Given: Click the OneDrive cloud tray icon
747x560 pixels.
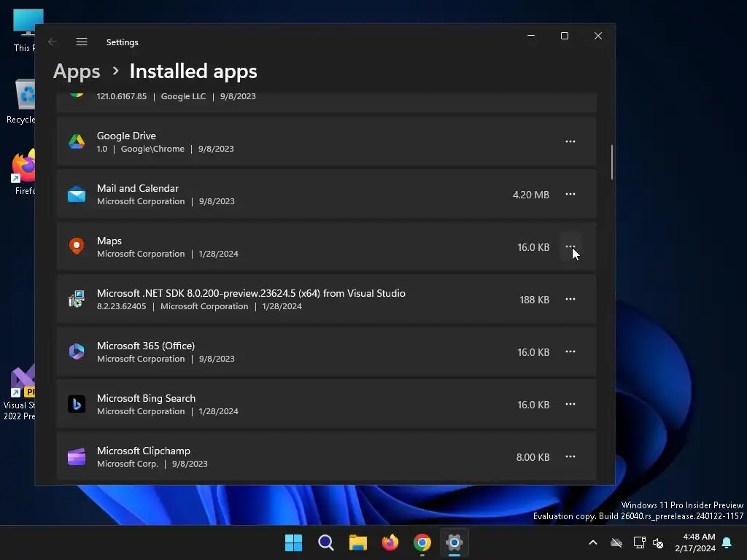Looking at the screenshot, I should (616, 542).
